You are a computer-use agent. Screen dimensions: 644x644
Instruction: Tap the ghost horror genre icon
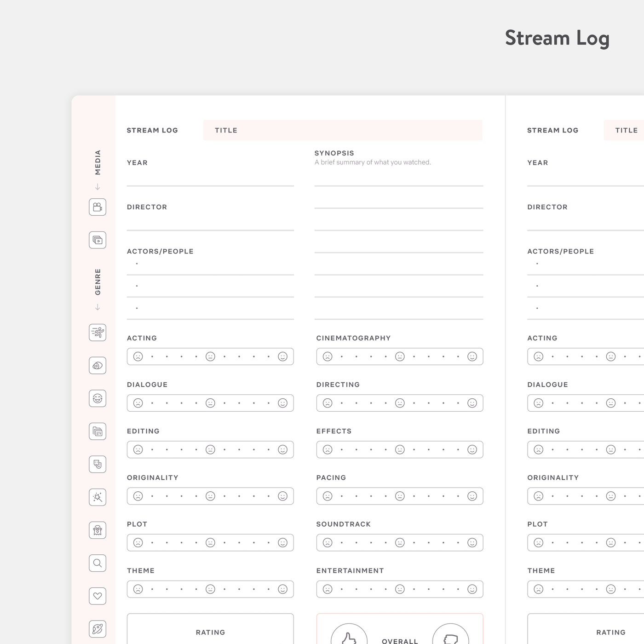point(98,530)
